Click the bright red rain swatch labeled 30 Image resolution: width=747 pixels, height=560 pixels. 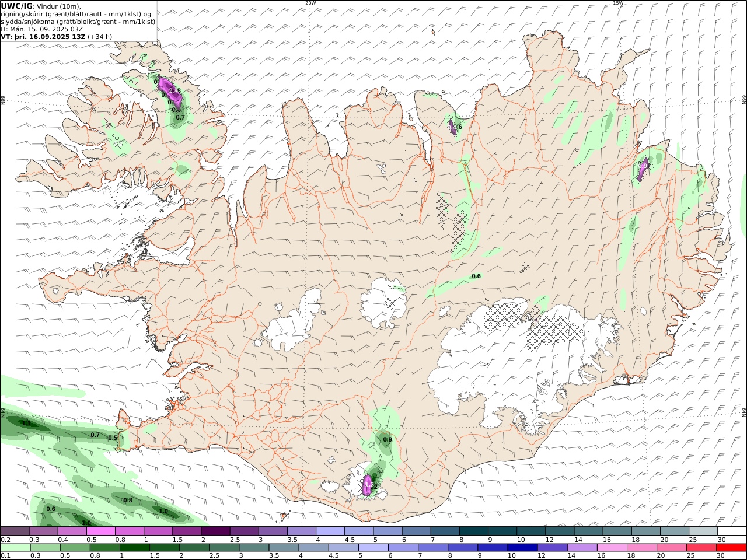click(730, 548)
